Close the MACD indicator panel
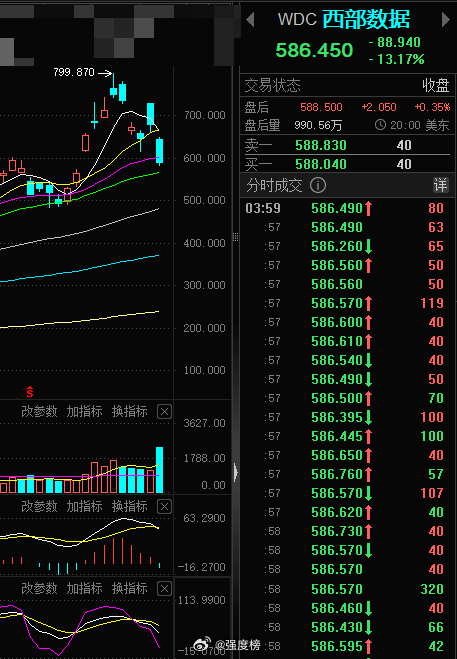This screenshot has height=659, width=457. pyautogui.click(x=164, y=507)
